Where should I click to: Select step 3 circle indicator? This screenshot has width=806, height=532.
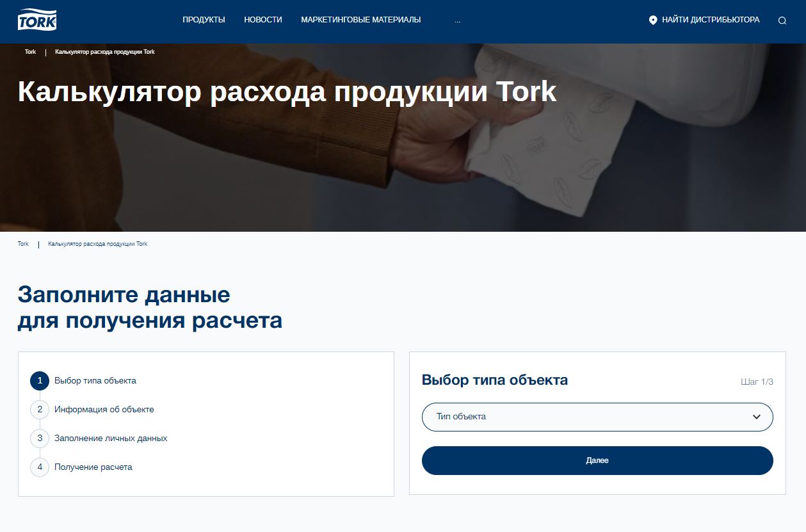(x=40, y=439)
